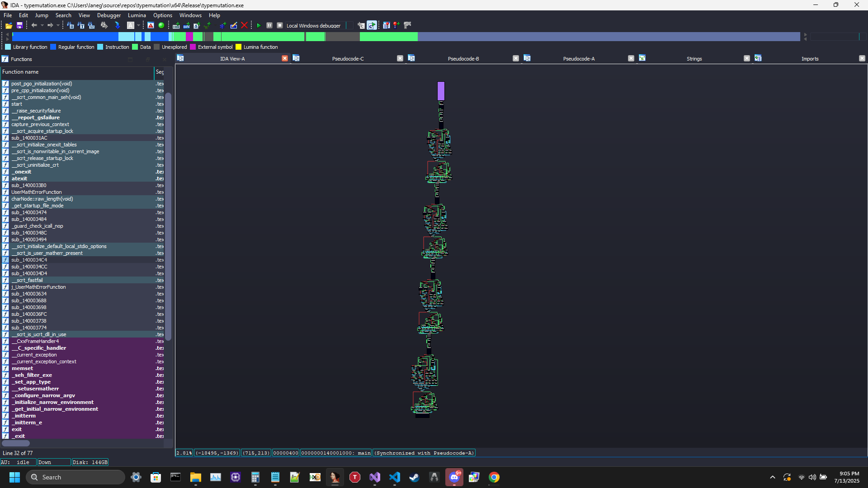The height and width of the screenshot is (488, 868).
Task: Expand the back navigation history dropdown arrow
Action: 42,26
